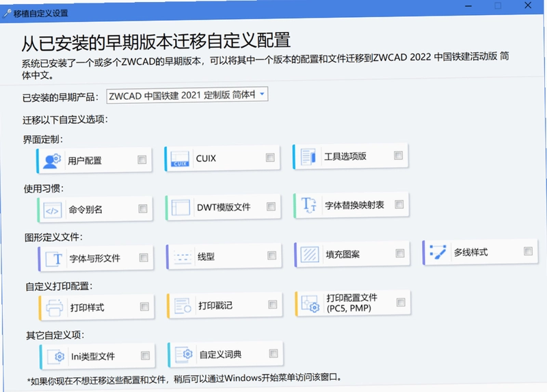
Task: Tick the 填充图案 checkbox
Action: [400, 253]
